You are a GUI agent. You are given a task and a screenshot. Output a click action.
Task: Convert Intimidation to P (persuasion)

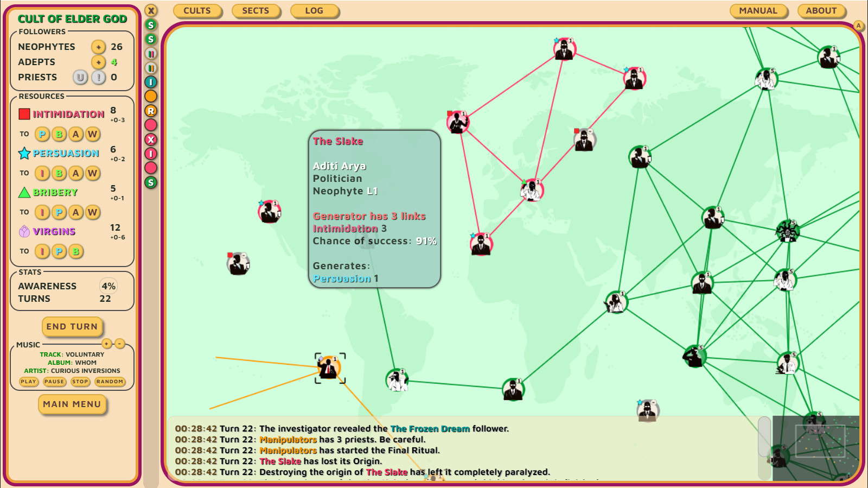tap(42, 134)
